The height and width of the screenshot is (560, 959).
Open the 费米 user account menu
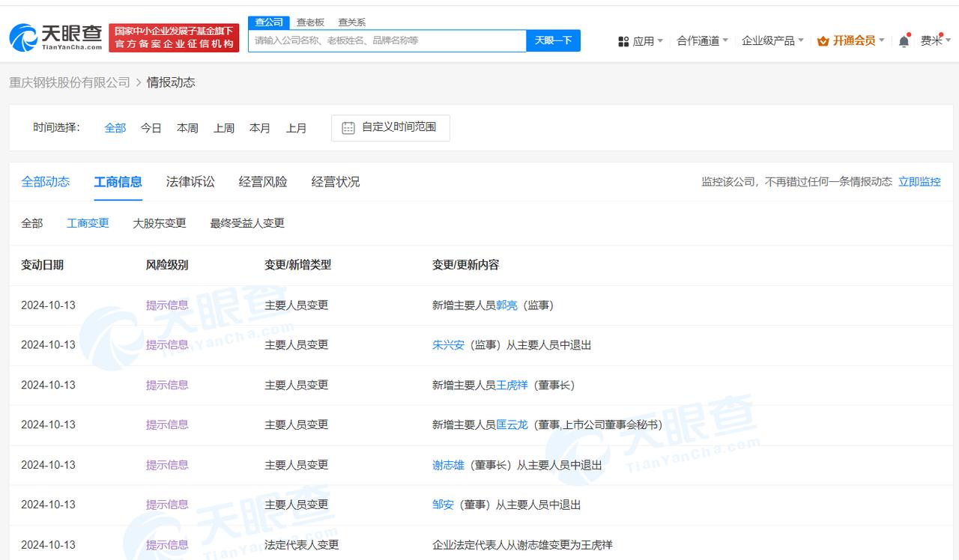tap(935, 40)
